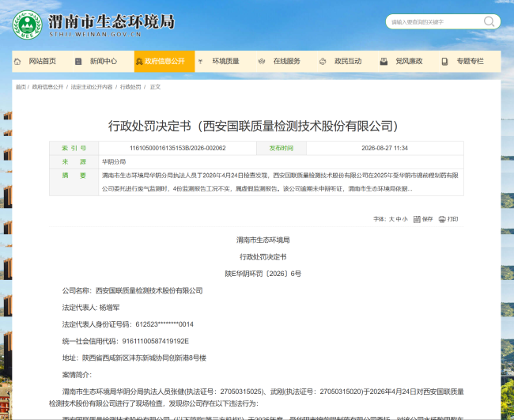Viewport: 514px width, 420px height.
Task: Set font size to 大
Action: [391, 219]
